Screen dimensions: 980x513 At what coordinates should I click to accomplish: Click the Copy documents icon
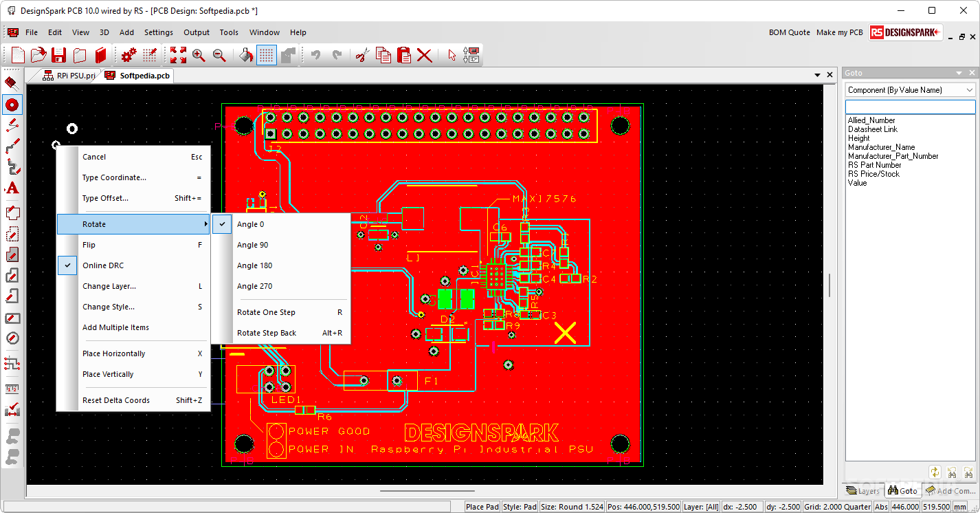click(x=383, y=55)
